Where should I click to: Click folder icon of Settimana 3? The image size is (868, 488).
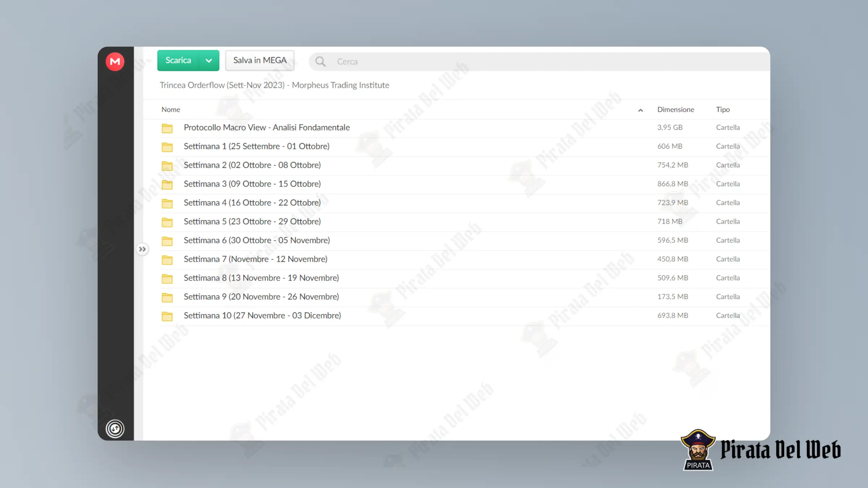pos(167,184)
